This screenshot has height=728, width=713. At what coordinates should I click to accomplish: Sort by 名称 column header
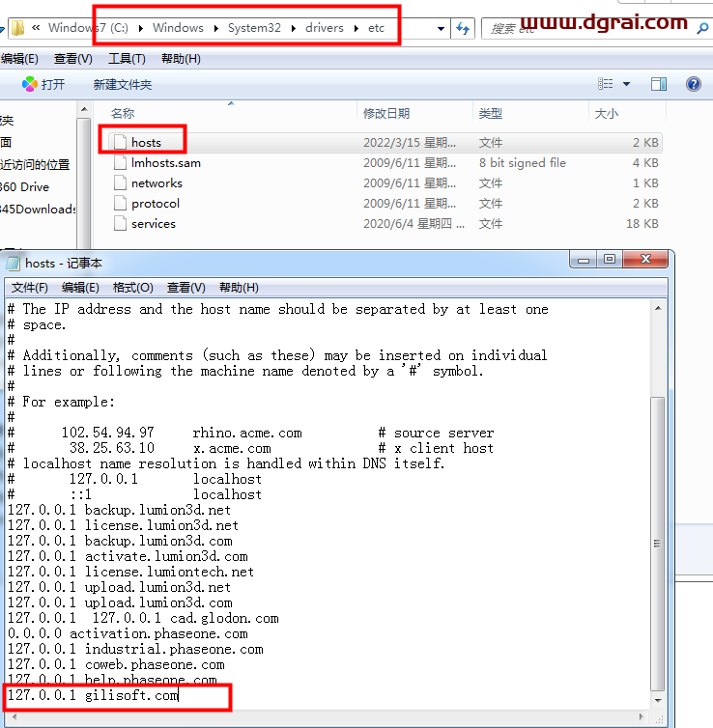[123, 113]
